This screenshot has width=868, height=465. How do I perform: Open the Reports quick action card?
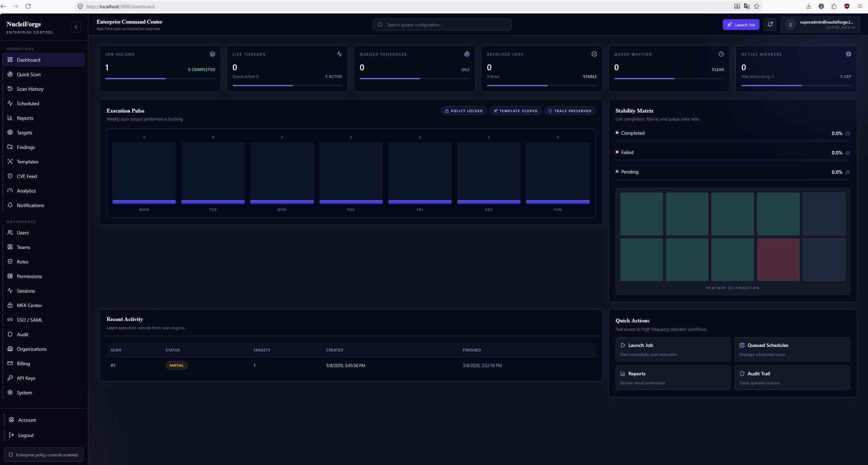[x=673, y=378]
